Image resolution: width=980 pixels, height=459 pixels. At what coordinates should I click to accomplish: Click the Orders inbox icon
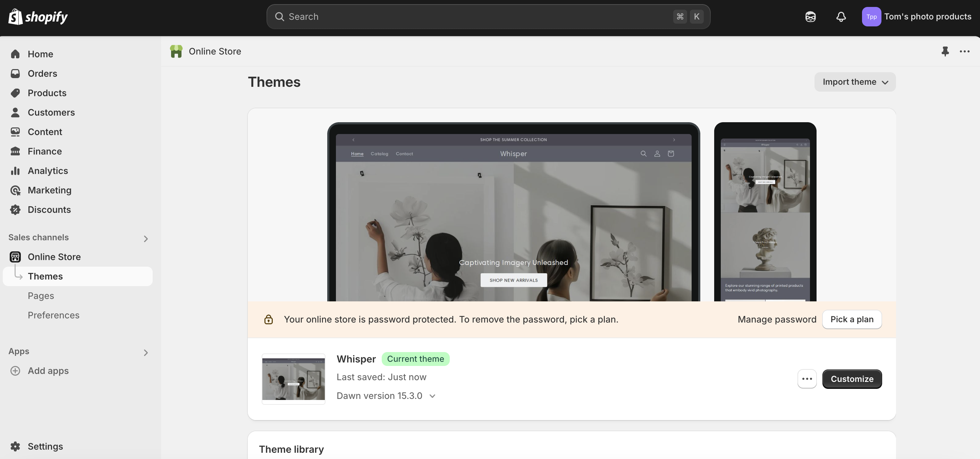[15, 74]
